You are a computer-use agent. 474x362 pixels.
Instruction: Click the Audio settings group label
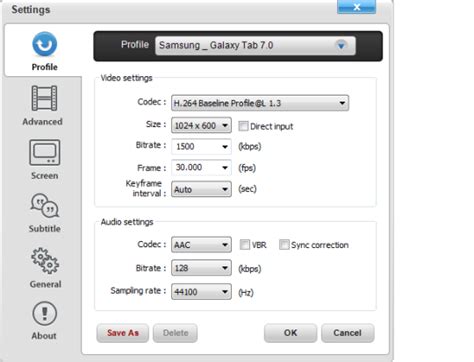point(127,222)
